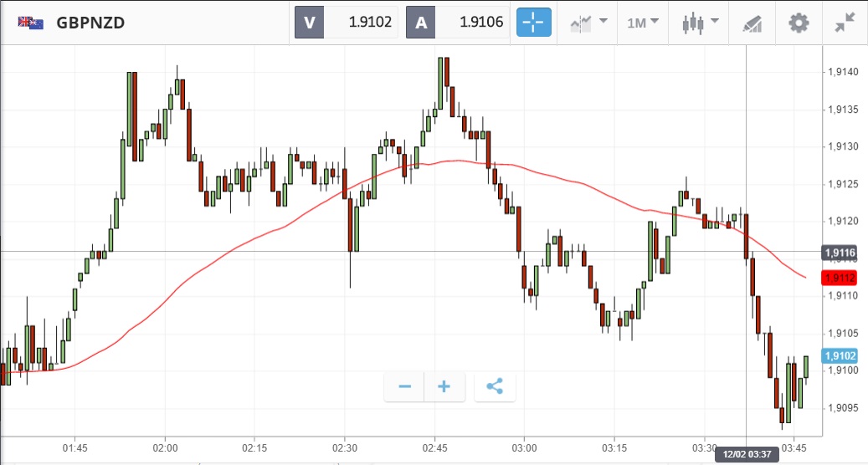Viewport: 868px width, 465px height.
Task: Click the 1.9116 crosshair price label
Action: click(839, 252)
